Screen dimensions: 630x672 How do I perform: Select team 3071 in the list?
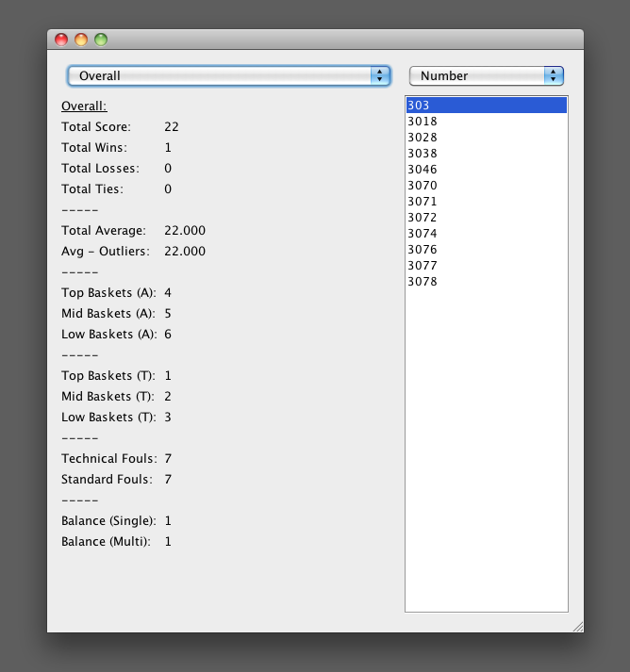coord(487,201)
